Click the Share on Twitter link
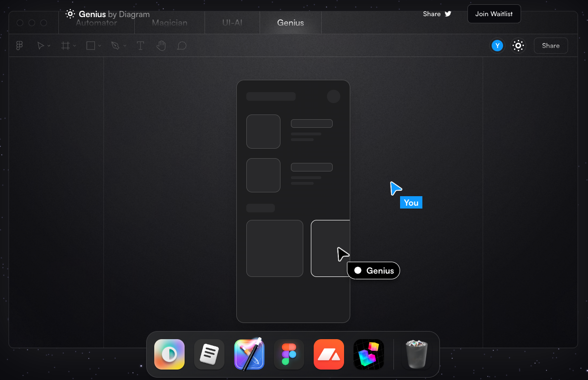Viewport: 588px width, 380px height. point(437,14)
